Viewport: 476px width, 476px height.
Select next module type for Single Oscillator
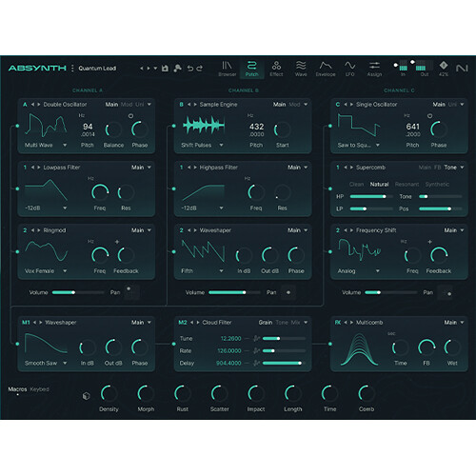352,105
